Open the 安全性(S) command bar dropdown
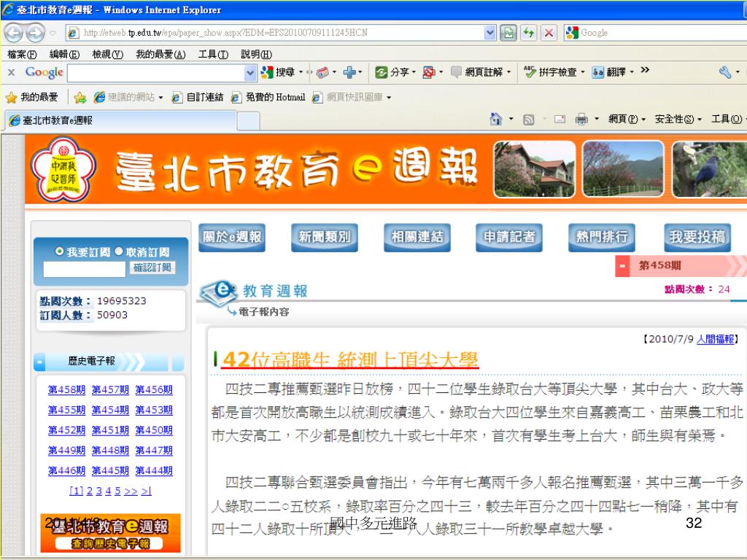Screen dimensions: 747x560 [x=678, y=119]
